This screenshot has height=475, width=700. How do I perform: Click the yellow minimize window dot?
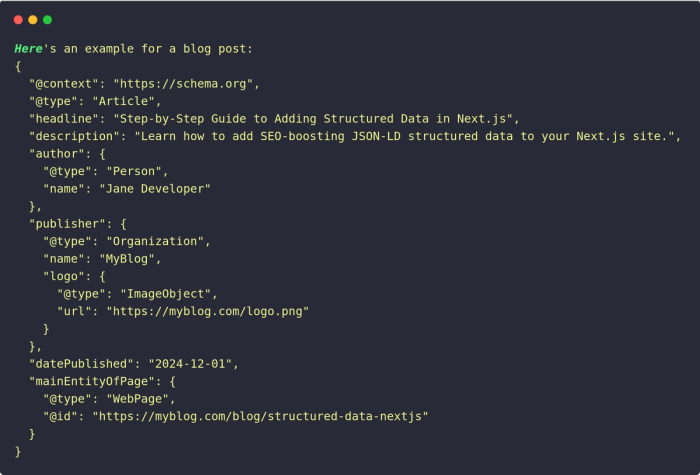point(33,20)
